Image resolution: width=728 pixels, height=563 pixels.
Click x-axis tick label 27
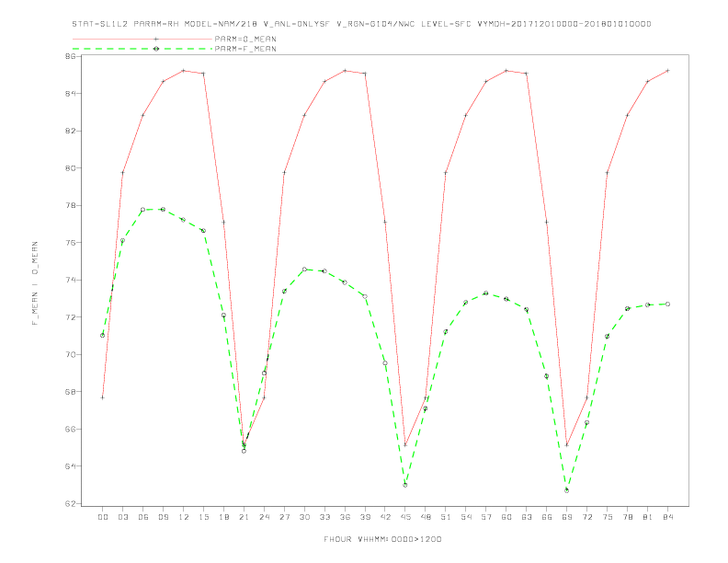285,517
